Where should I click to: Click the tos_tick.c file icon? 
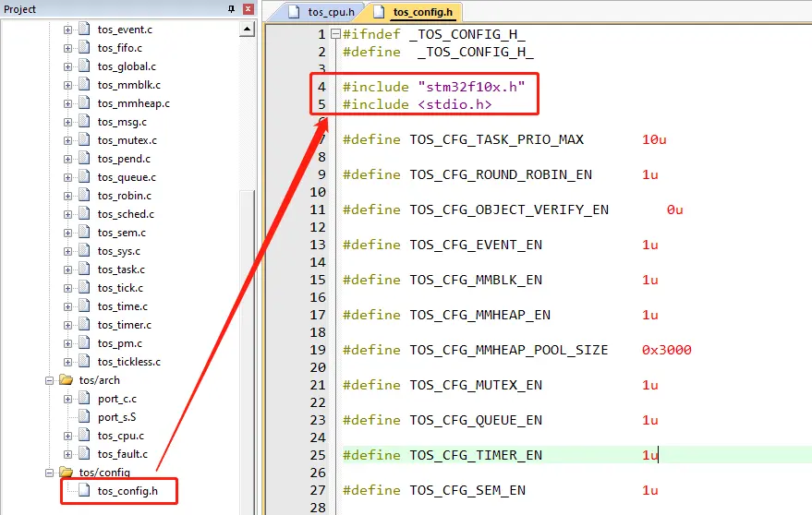84,288
